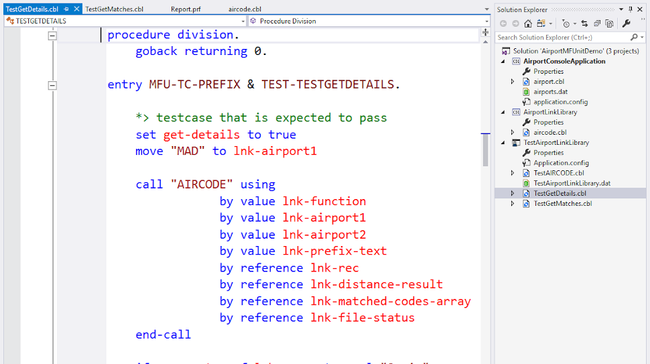Viewport: 650px width, 364px height.
Task: Open Properties under TestAirportLinkLibrary
Action: pos(548,153)
